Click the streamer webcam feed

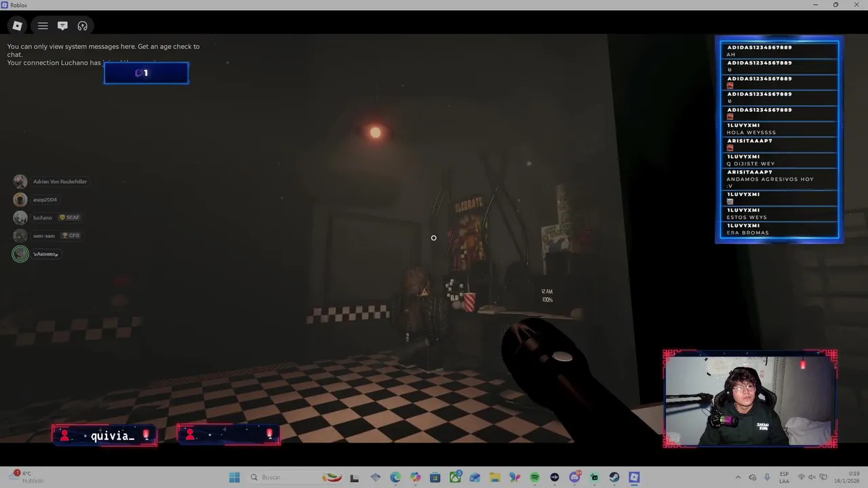[x=750, y=400]
